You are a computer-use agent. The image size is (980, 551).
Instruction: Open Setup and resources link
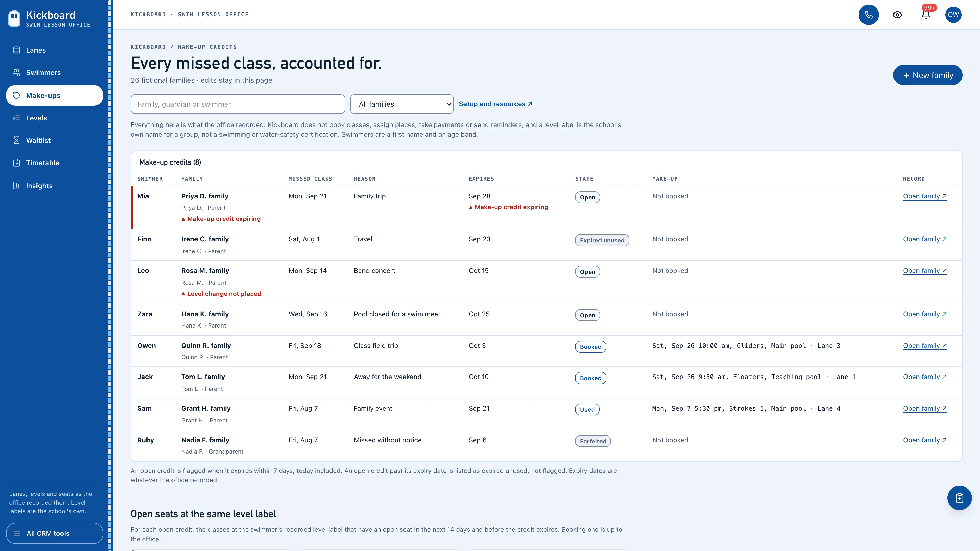coord(495,104)
